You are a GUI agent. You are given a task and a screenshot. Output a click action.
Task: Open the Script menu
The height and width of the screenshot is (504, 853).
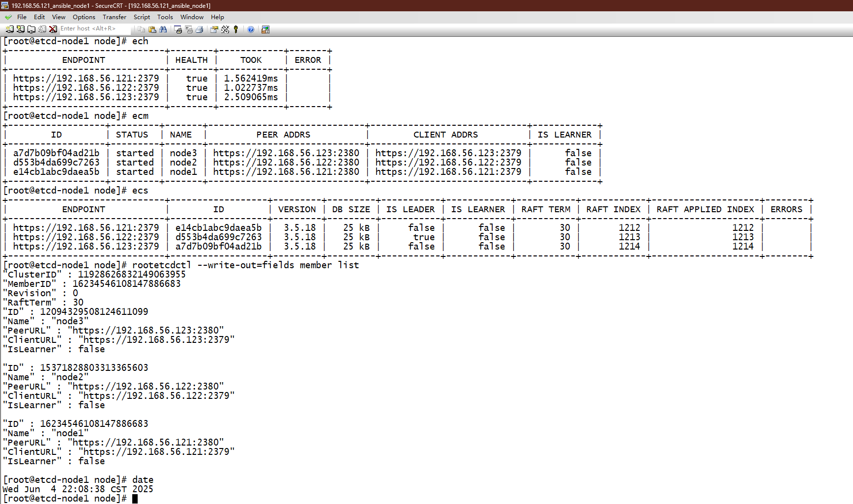[142, 17]
